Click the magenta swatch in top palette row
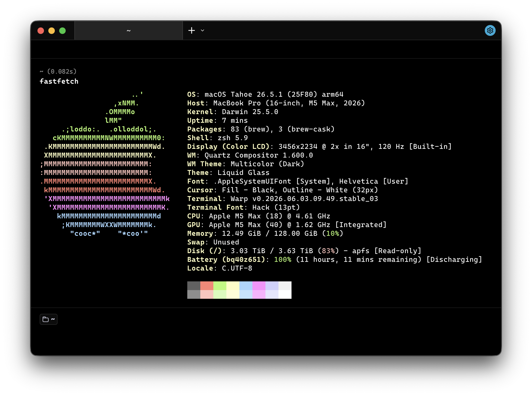This screenshot has height=396, width=532. coord(259,286)
